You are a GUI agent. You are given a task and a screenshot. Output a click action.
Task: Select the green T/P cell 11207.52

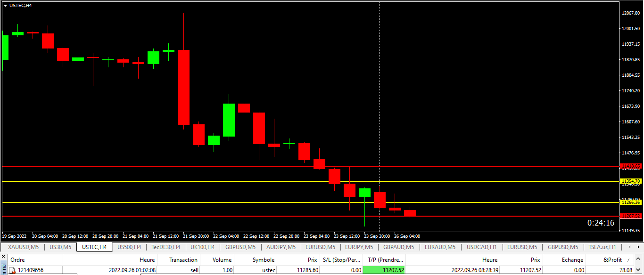click(384, 270)
